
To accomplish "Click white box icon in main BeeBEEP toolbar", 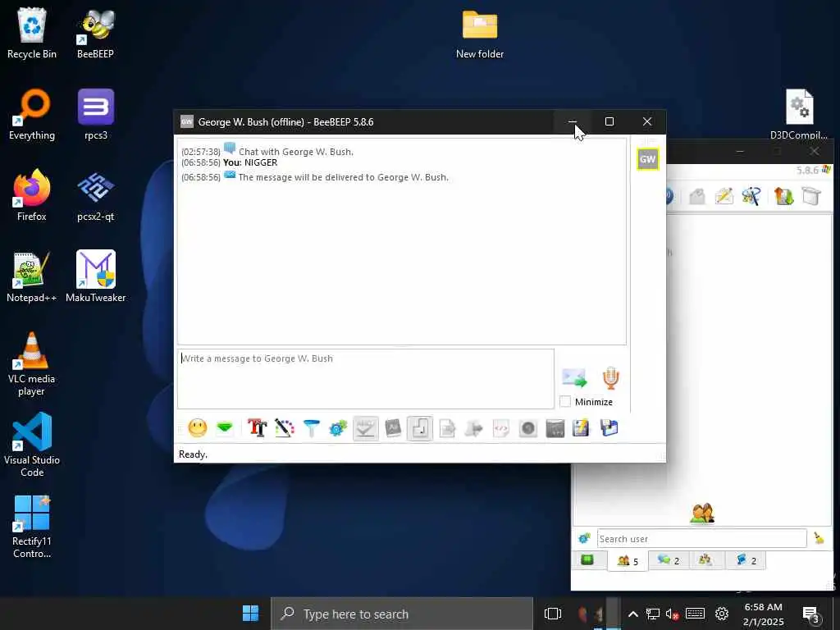I will pos(811,196).
